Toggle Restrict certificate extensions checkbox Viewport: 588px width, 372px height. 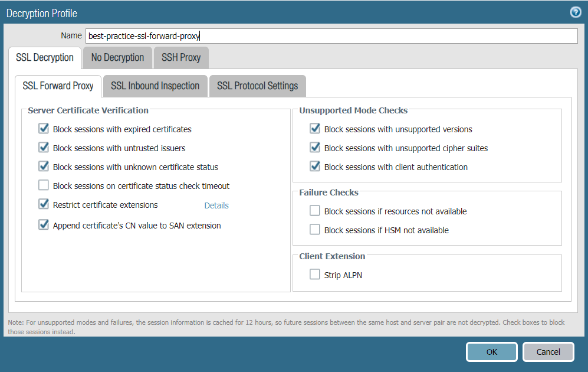tap(44, 204)
